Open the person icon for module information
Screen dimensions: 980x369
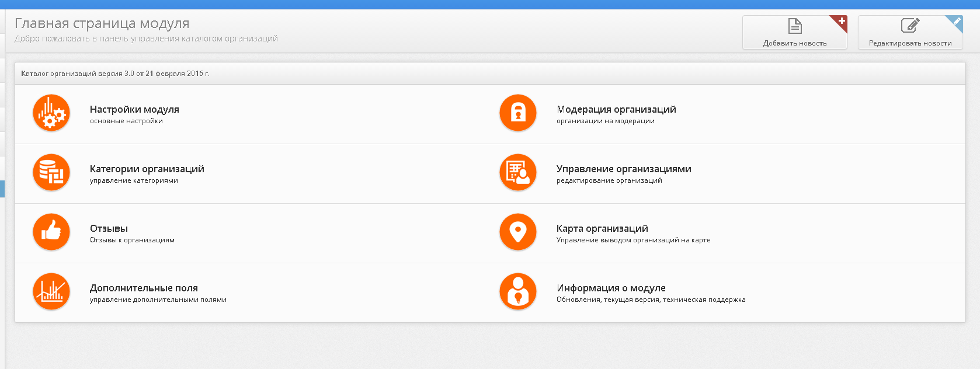point(518,291)
